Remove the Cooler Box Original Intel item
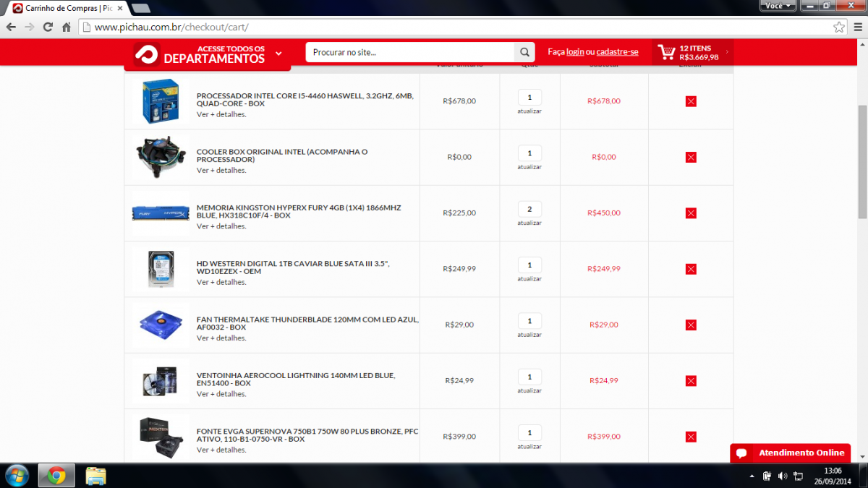This screenshot has width=868, height=488. [691, 157]
